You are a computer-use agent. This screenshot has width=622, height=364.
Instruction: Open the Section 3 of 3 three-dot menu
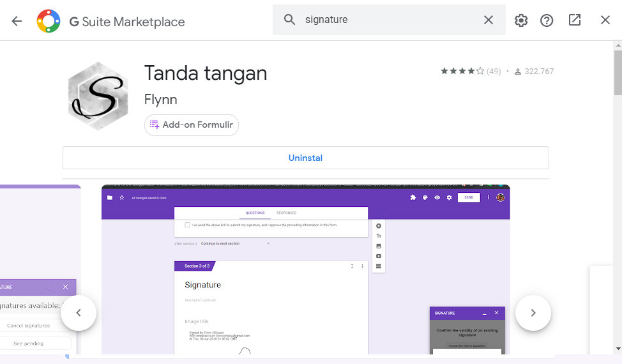362,266
